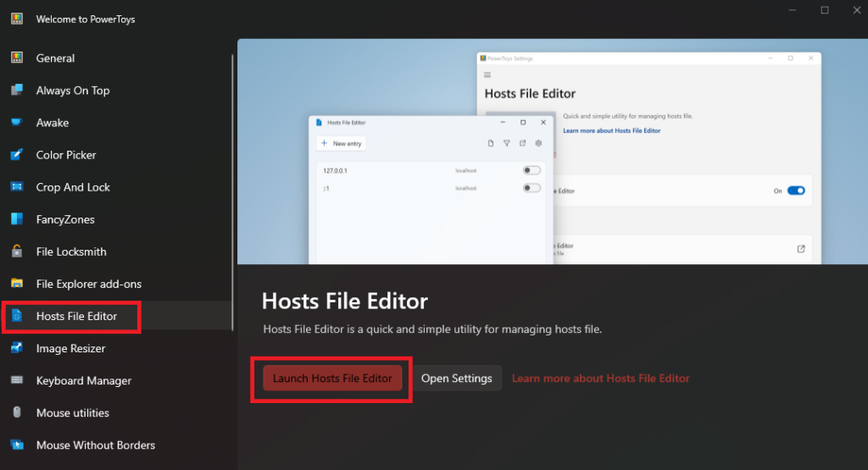
Task: Click small Learn more link in preview image
Action: tap(612, 130)
